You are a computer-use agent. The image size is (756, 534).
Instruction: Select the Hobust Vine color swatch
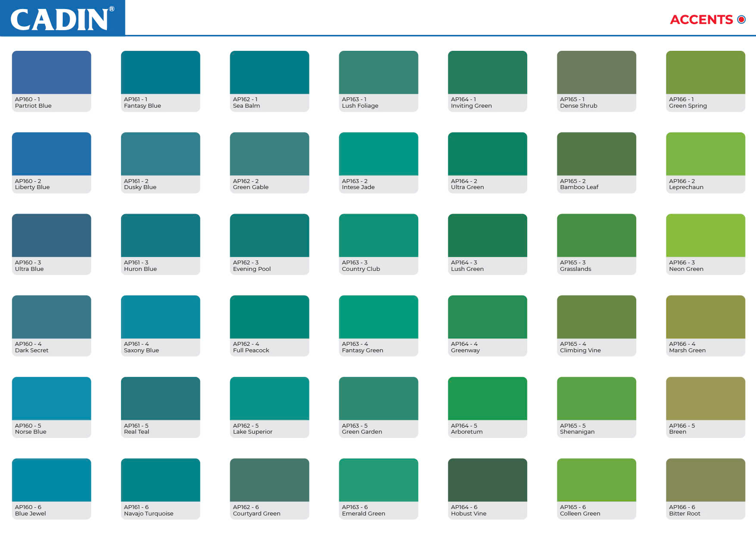coord(487,480)
